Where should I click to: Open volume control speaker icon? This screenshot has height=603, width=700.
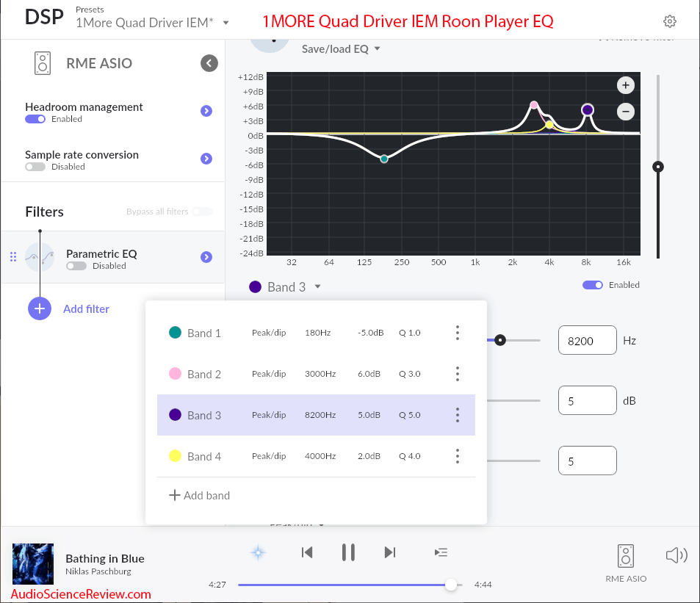(676, 556)
